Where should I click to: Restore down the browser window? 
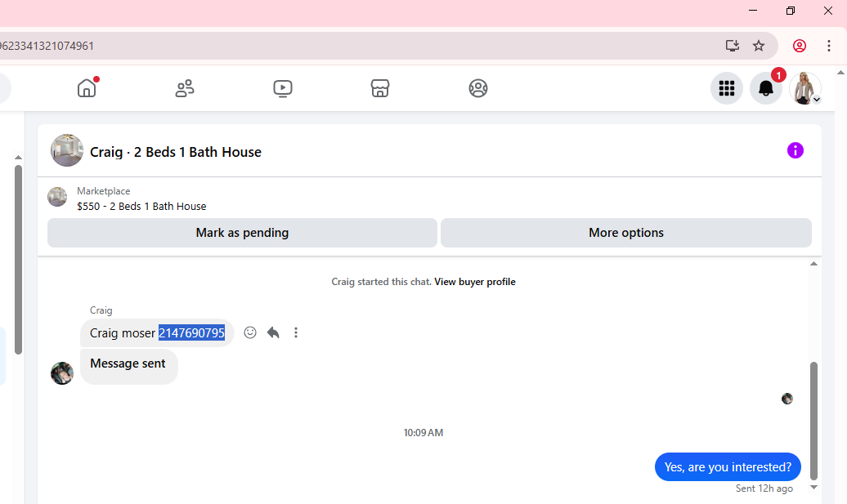point(791,11)
